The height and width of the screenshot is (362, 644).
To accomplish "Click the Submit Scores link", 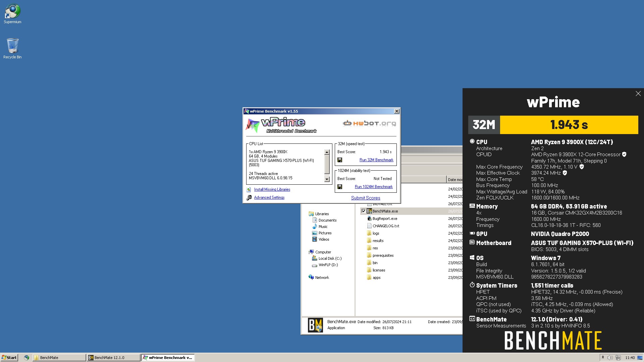I will click(366, 198).
